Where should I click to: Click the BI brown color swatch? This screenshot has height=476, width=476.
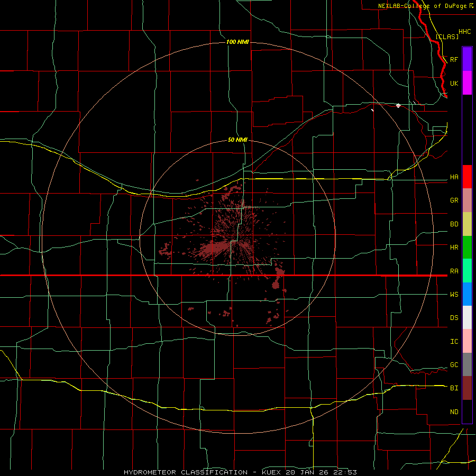(467, 388)
